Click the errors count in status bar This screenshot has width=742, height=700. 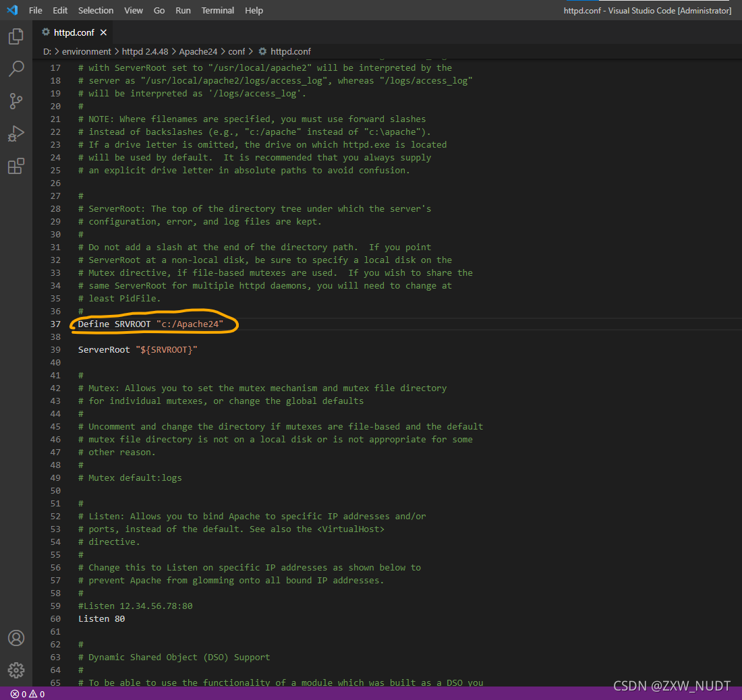point(18,694)
